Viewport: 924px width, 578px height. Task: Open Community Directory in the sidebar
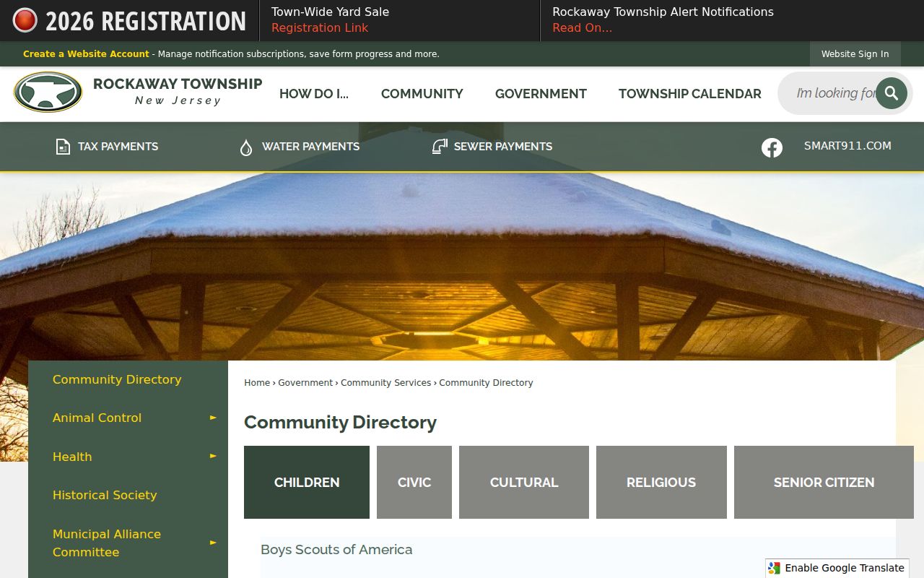click(117, 379)
